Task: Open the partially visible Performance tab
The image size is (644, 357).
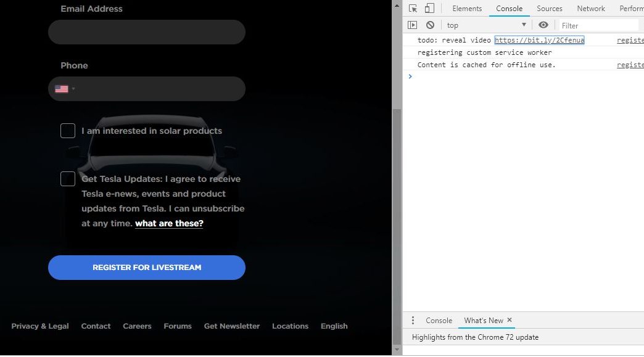Action: 631,9
